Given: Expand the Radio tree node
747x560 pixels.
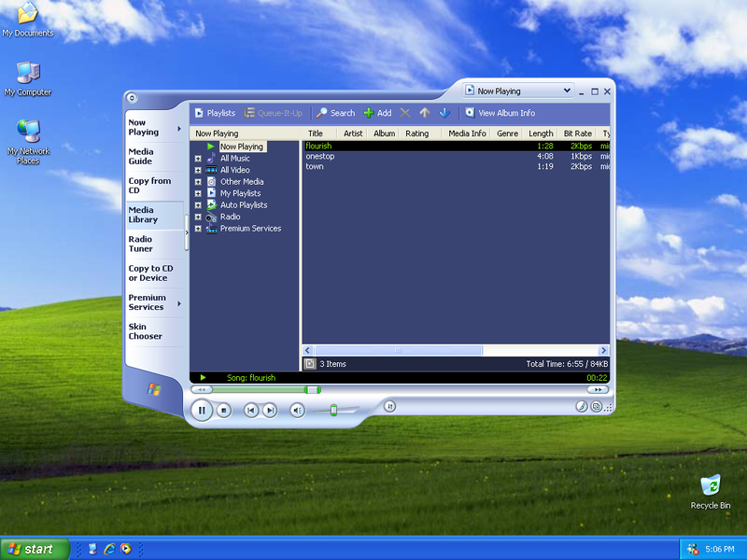Looking at the screenshot, I should pos(198,217).
